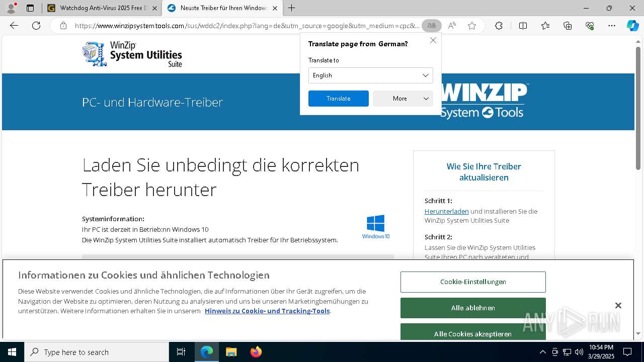Follow the Herunterladen link
Viewport: 644px width, 362px height.
446,212
